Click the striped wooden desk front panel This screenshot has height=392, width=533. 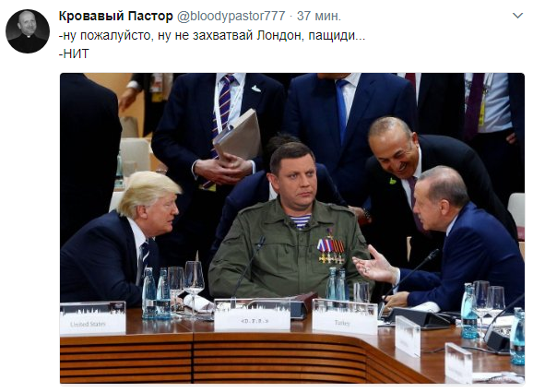[224, 359]
